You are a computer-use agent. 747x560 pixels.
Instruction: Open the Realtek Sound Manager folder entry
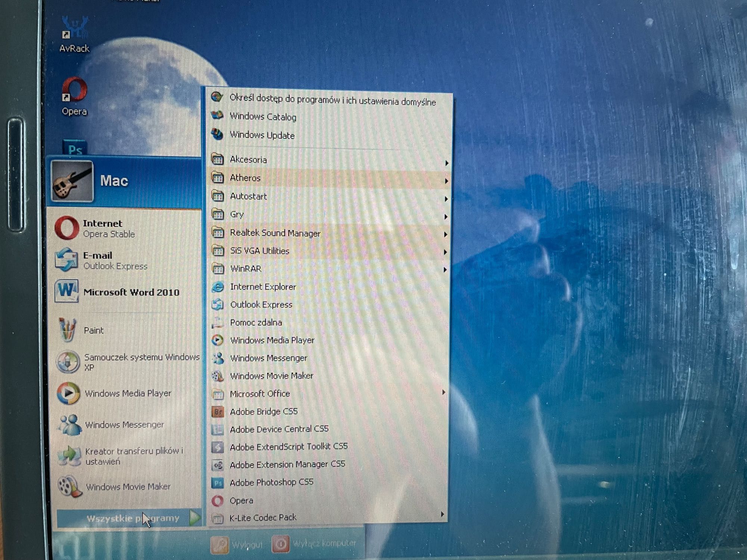click(x=328, y=233)
